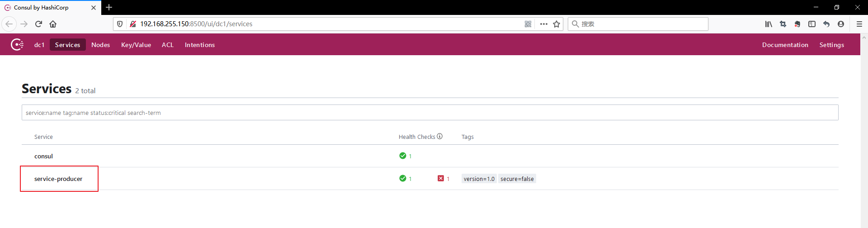This screenshot has width=868, height=228.
Task: Click the red extension icon in toolbar
Action: tap(797, 24)
